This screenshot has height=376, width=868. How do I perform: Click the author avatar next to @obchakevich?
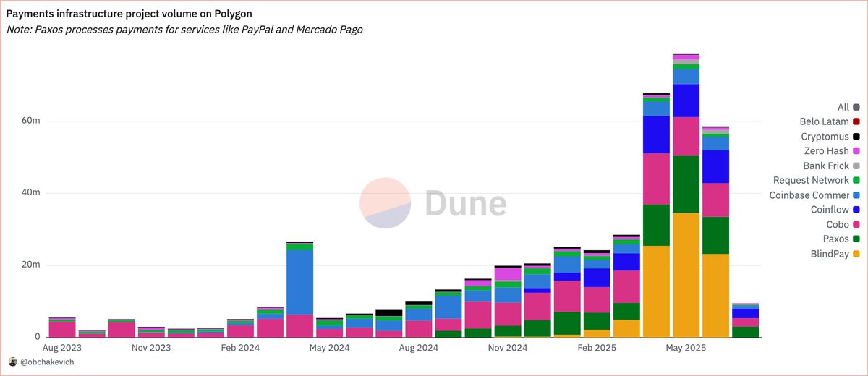12,361
